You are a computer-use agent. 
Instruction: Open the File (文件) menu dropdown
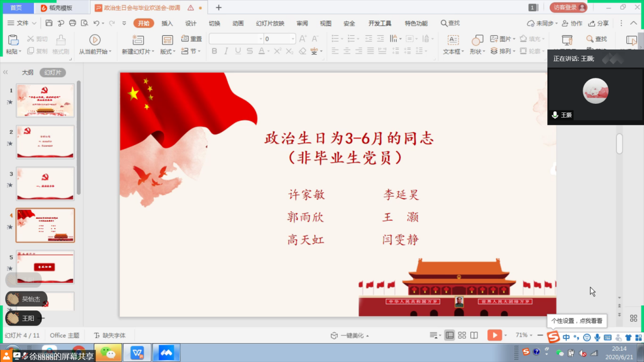(23, 23)
